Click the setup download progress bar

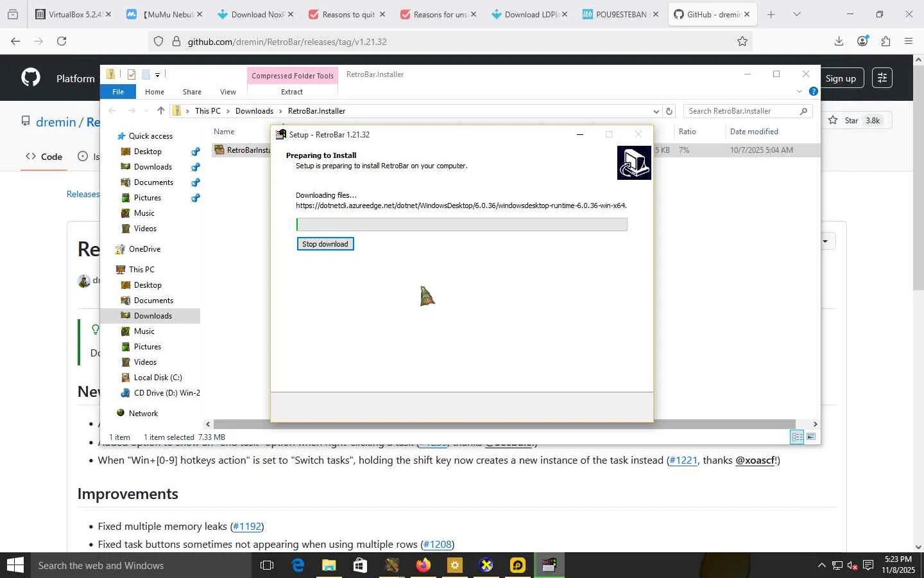pyautogui.click(x=461, y=224)
